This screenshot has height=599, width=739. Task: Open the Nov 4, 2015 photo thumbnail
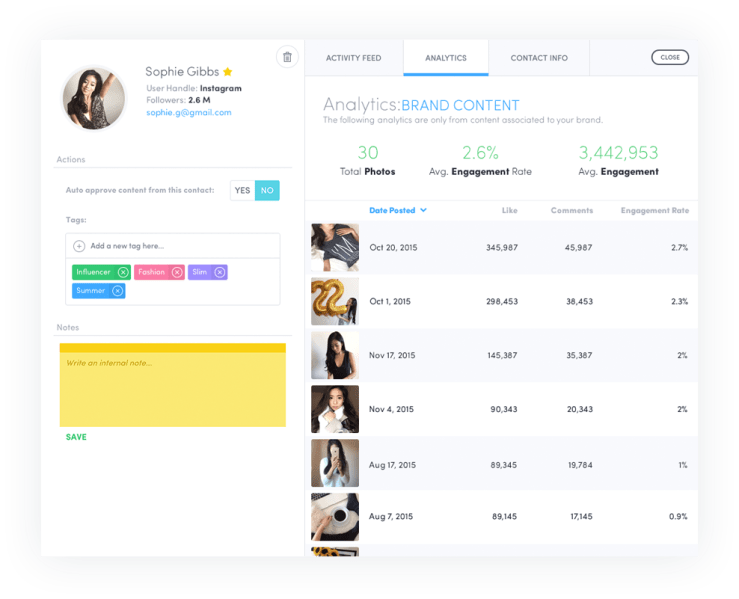pos(335,409)
